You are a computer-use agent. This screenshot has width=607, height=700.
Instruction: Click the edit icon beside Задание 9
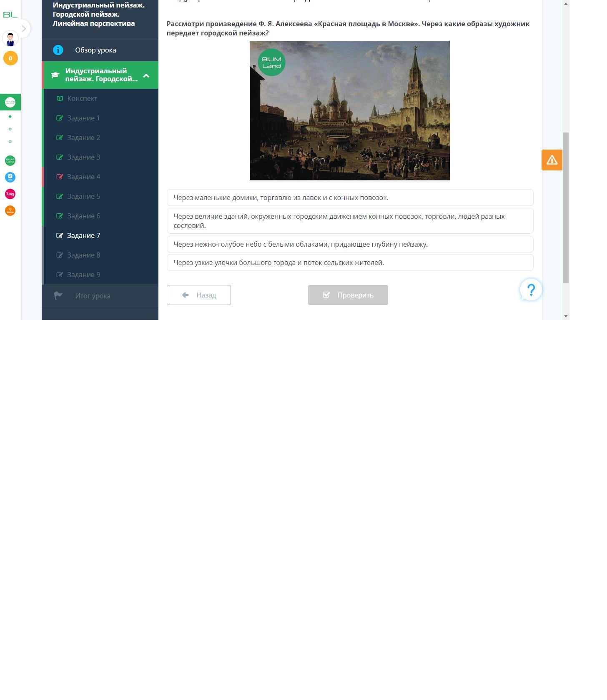tap(60, 275)
